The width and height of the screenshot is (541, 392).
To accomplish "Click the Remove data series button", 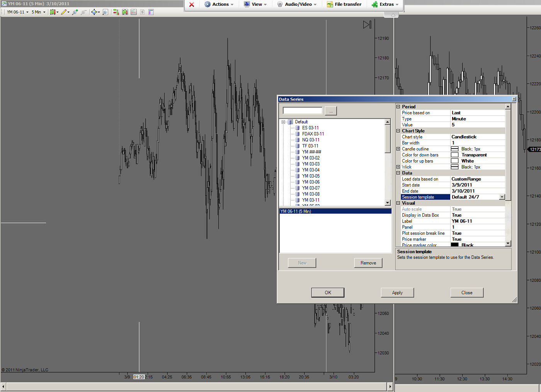I will (x=368, y=263).
